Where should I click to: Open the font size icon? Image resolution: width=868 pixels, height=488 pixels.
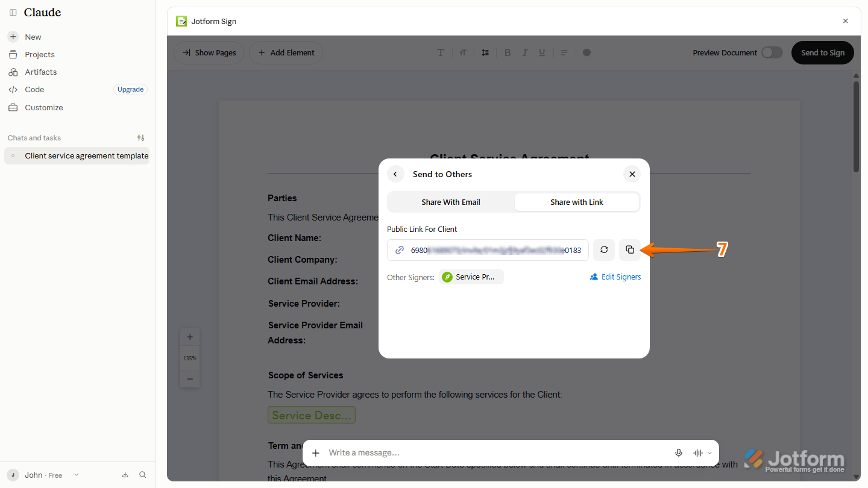463,52
